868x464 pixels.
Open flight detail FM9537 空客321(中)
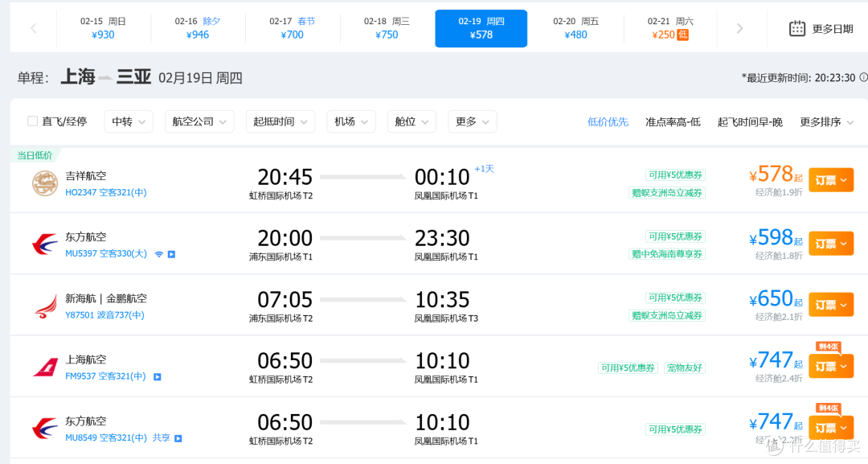(105, 376)
